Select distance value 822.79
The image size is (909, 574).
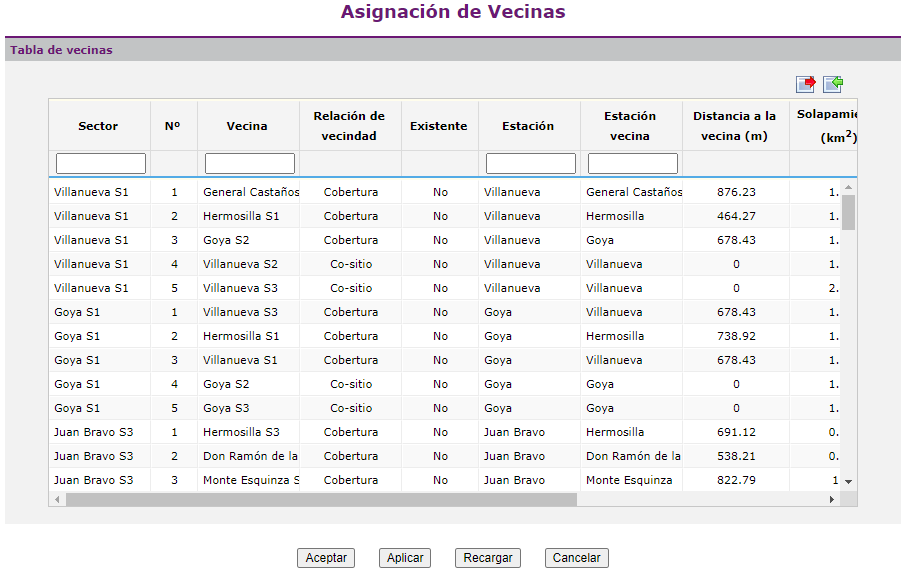[736, 480]
